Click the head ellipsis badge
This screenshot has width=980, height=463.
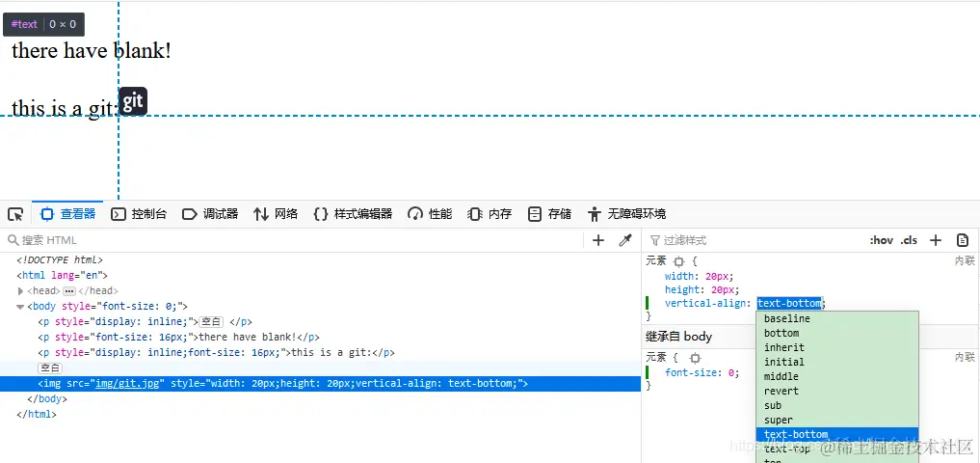pos(69,291)
